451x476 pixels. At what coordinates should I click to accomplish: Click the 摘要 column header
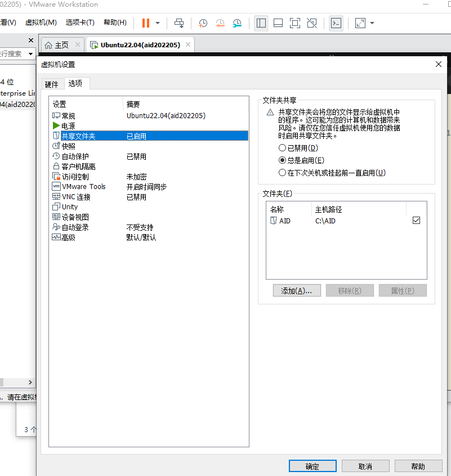[x=185, y=104]
